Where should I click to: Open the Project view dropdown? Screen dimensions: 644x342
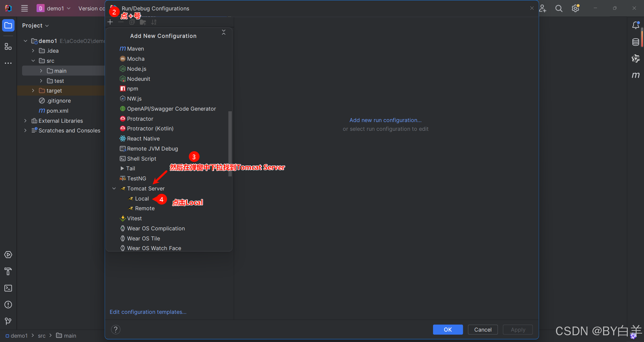pos(36,25)
